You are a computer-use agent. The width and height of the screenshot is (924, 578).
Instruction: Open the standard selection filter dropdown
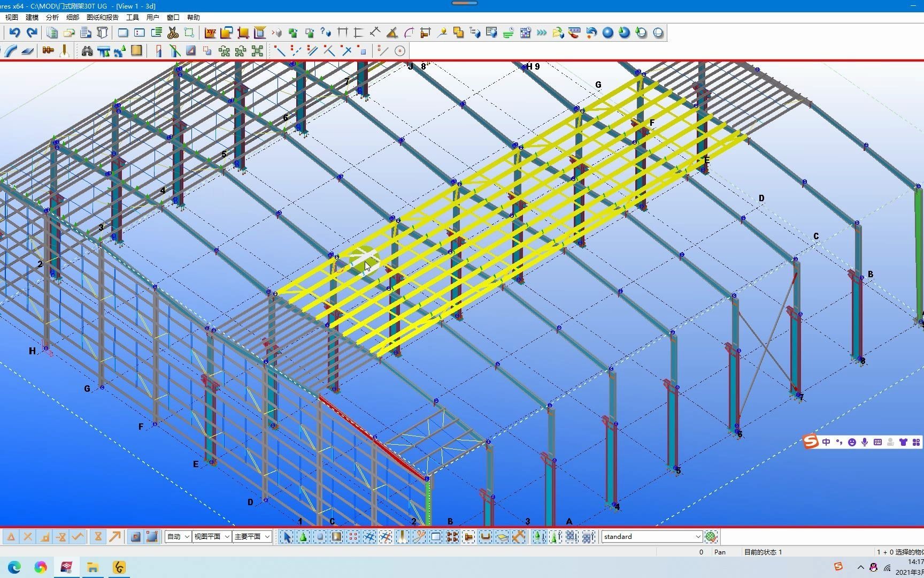tap(651, 536)
